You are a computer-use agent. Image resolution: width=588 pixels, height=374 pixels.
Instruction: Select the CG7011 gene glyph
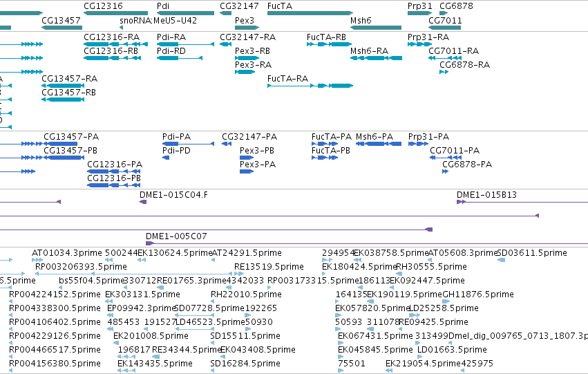pyautogui.click(x=445, y=28)
